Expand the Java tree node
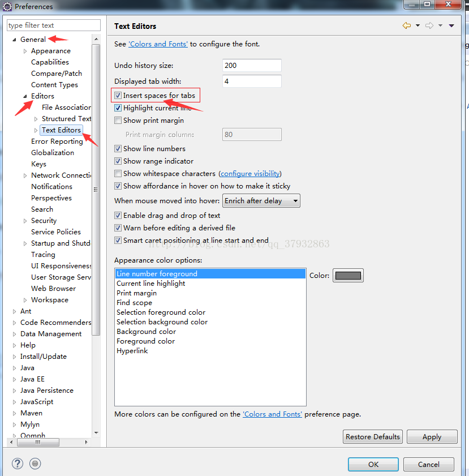The width and height of the screenshot is (469, 476). coord(14,367)
